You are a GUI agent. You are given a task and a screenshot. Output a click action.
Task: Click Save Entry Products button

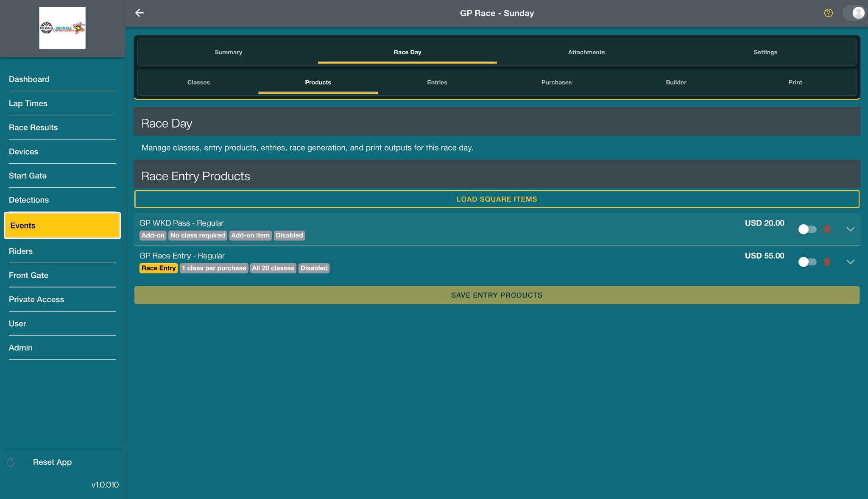click(x=497, y=295)
